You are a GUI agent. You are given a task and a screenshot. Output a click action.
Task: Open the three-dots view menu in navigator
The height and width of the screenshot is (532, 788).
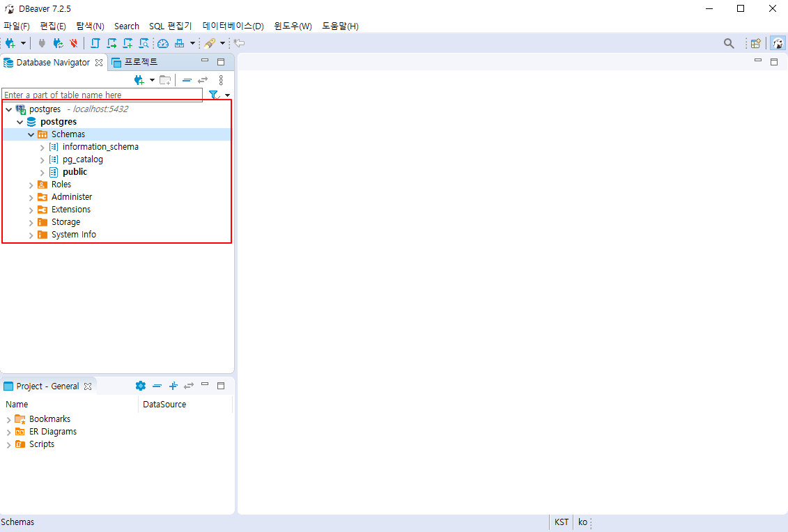coord(221,80)
